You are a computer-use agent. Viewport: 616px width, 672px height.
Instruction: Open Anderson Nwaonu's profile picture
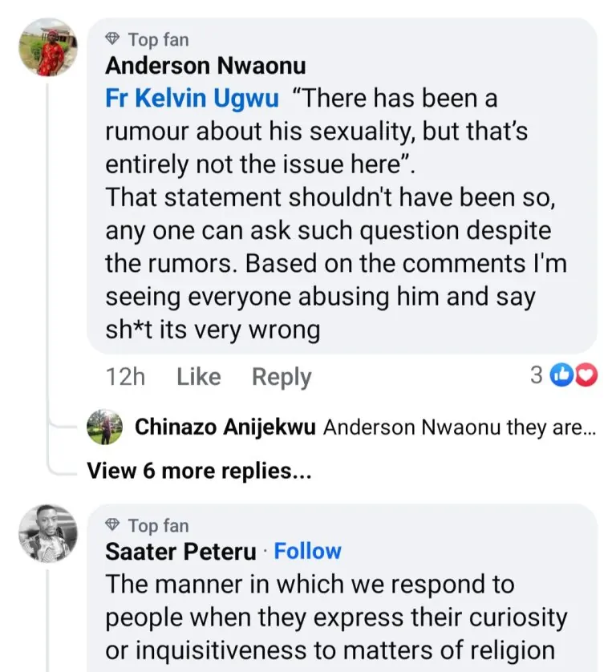tap(48, 47)
